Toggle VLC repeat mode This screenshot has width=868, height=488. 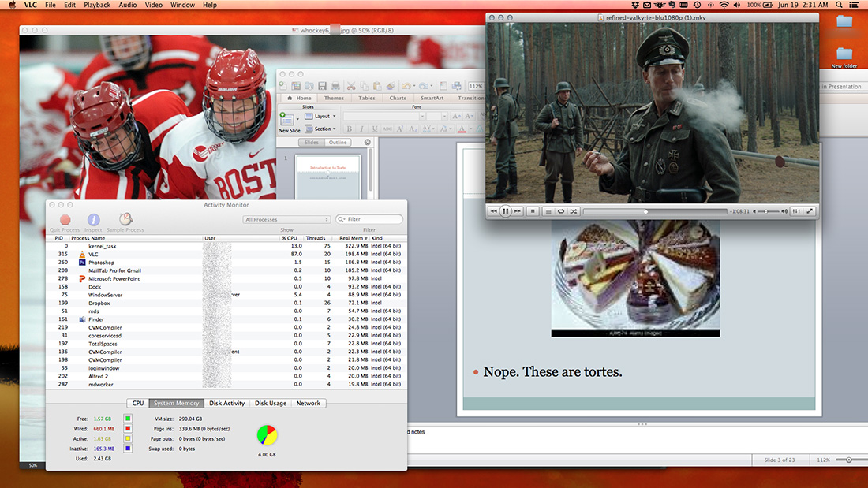pos(561,211)
